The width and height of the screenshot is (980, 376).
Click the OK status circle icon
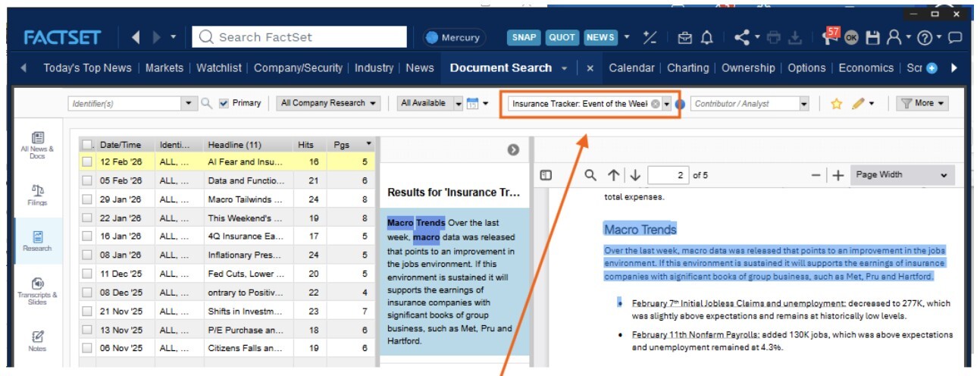point(852,38)
